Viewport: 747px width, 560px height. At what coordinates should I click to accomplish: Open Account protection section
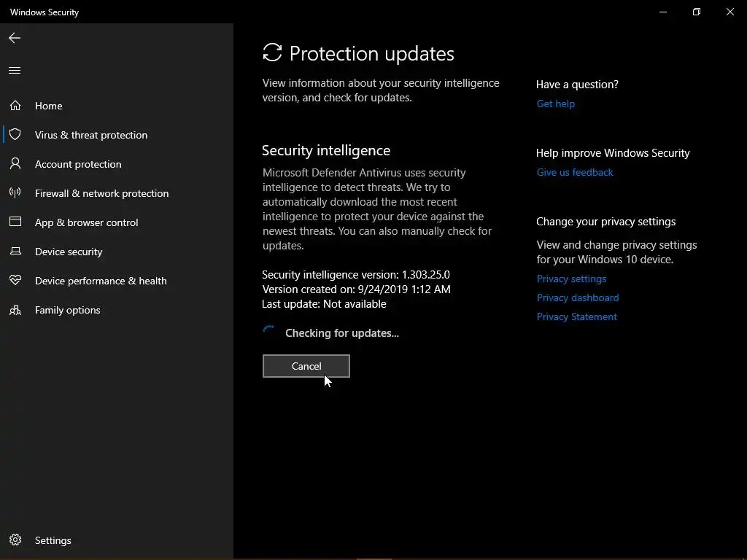78,164
